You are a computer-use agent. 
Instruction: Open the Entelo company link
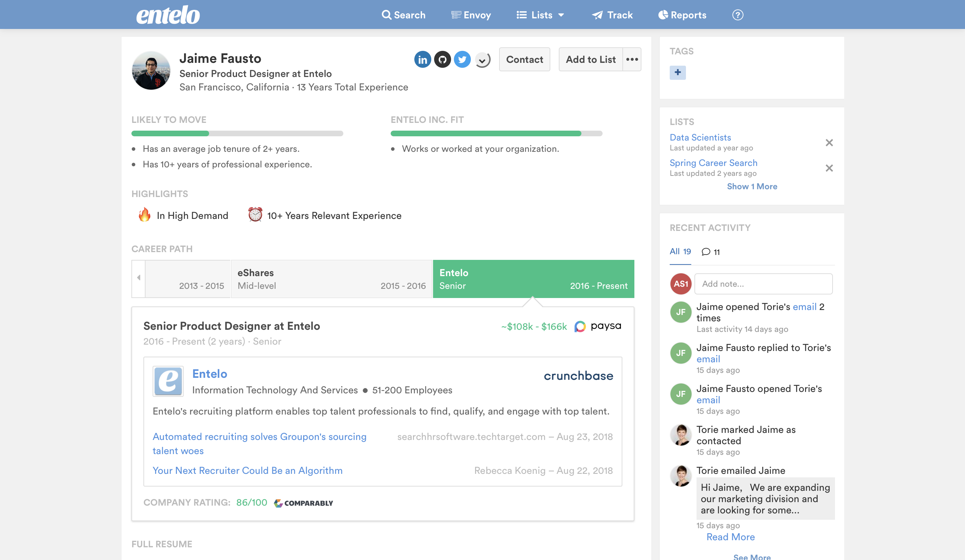click(209, 374)
